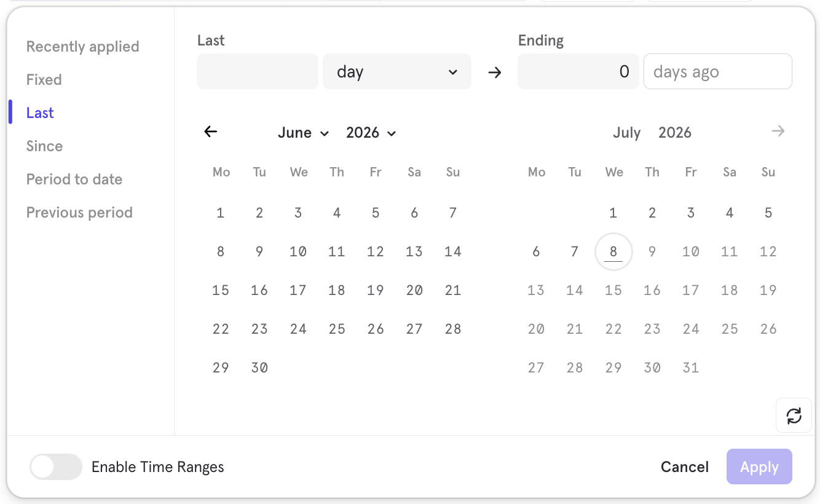This screenshot has width=820, height=504.
Task: Open the June month dropdown
Action: [x=303, y=133]
